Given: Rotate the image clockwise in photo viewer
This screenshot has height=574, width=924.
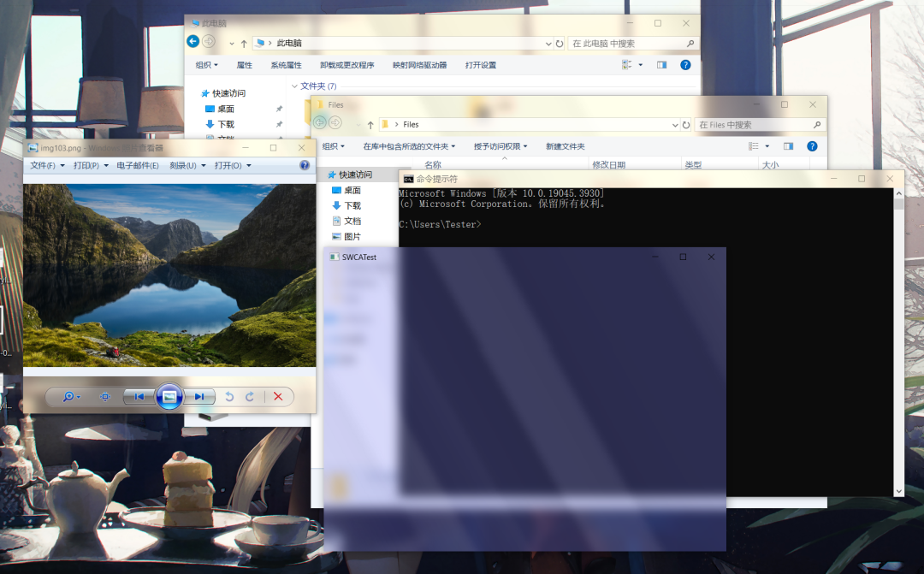Looking at the screenshot, I should coord(251,396).
